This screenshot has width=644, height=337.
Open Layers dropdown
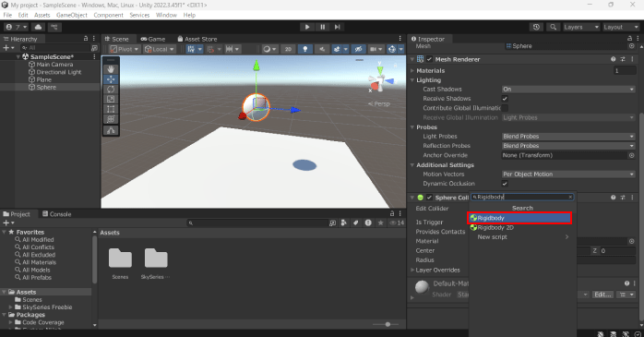(x=581, y=27)
